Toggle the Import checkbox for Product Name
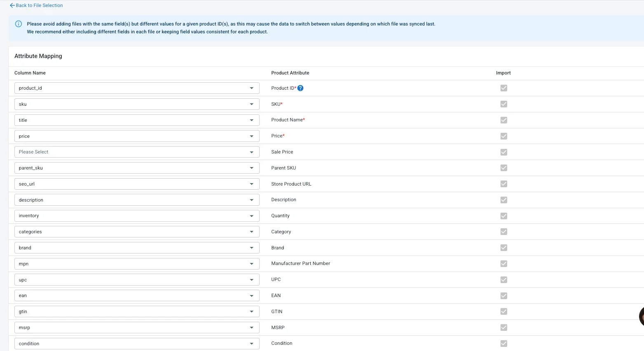This screenshot has width=644, height=351. pyautogui.click(x=503, y=120)
